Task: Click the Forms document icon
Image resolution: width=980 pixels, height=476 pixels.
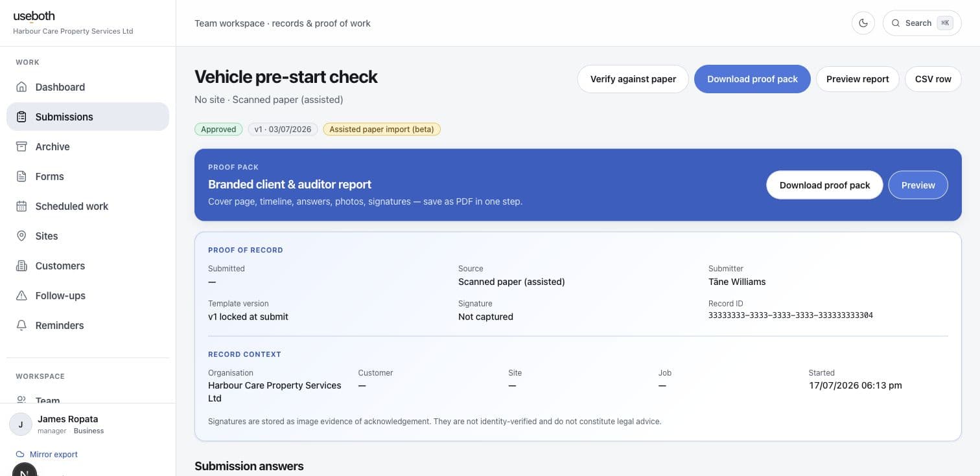Action: [21, 176]
